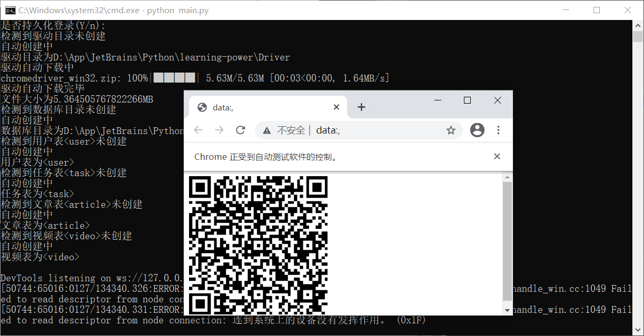
Task: Click cmd window scrollbar down arrow
Action: coord(638,330)
